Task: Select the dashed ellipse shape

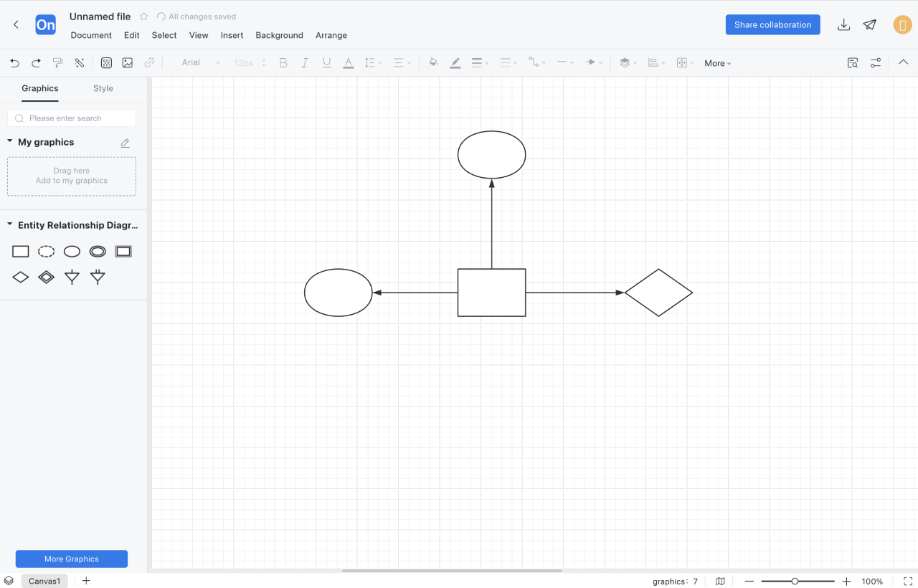Action: (46, 252)
